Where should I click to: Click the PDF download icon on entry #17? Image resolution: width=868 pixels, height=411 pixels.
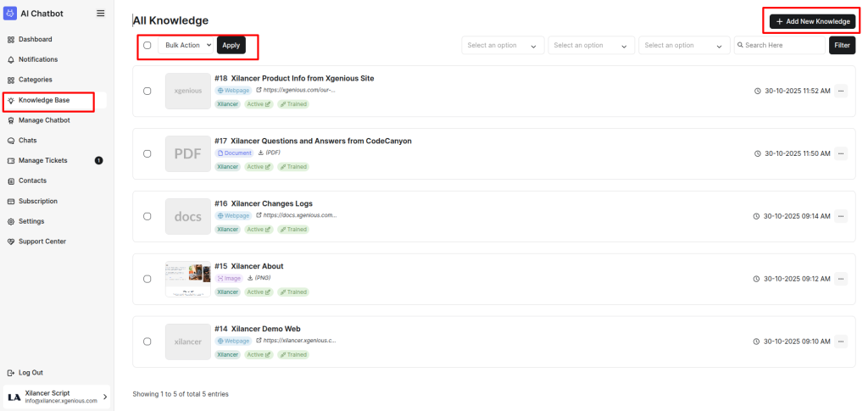pyautogui.click(x=261, y=153)
